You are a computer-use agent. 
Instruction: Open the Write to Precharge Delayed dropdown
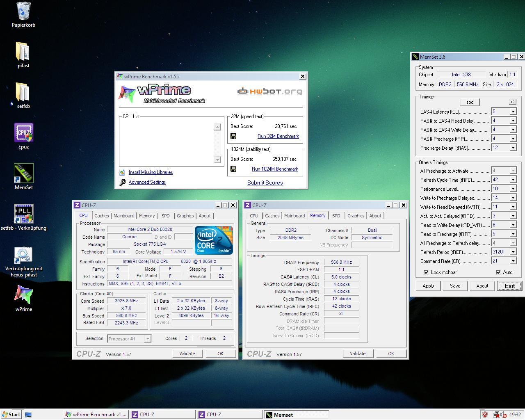pyautogui.click(x=513, y=198)
